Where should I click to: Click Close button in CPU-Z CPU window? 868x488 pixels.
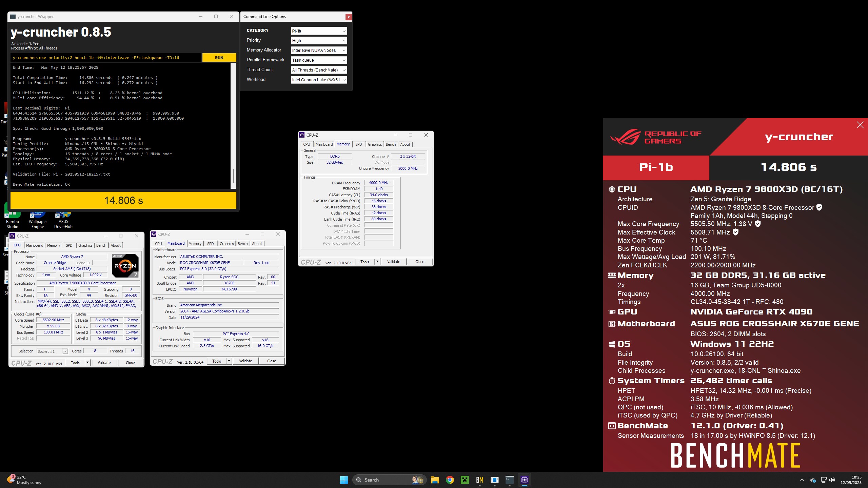tap(130, 363)
